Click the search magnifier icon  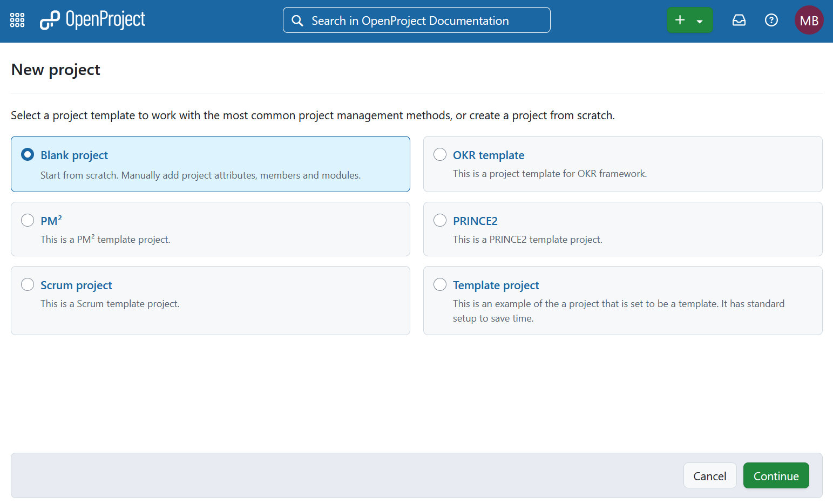pyautogui.click(x=297, y=20)
